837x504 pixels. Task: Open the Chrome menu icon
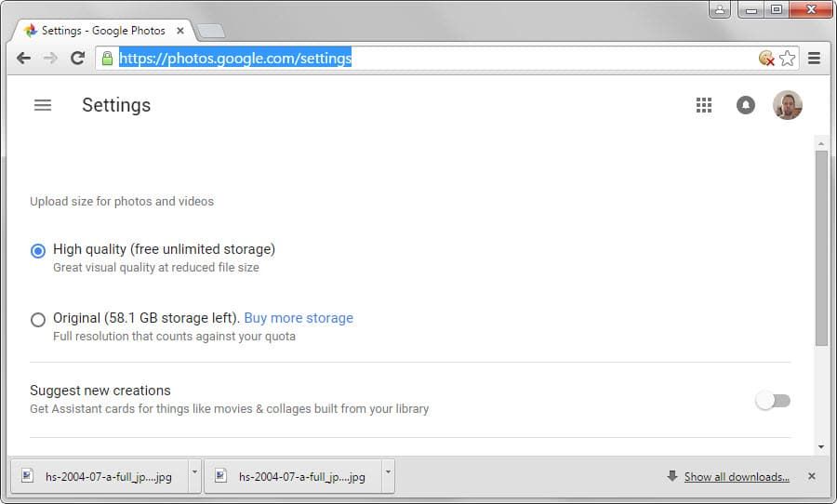(814, 58)
